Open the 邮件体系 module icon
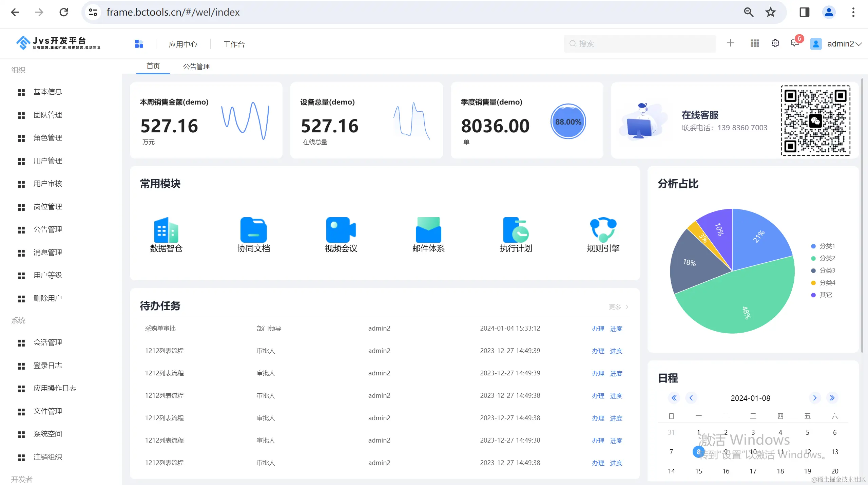The width and height of the screenshot is (868, 485). point(428,230)
